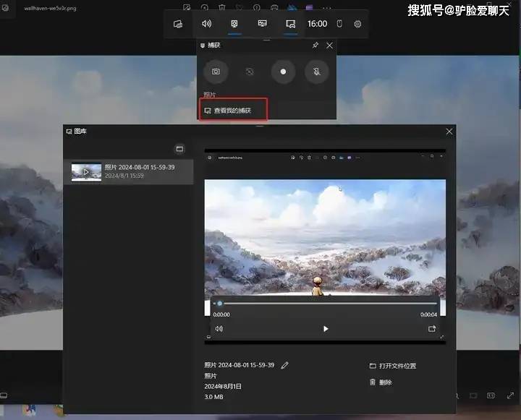Toggle the microphone mute button in capture widget

pyautogui.click(x=317, y=72)
